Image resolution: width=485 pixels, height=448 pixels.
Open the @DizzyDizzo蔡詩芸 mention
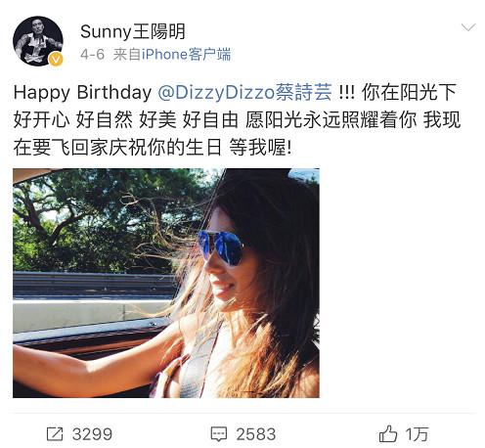(244, 92)
